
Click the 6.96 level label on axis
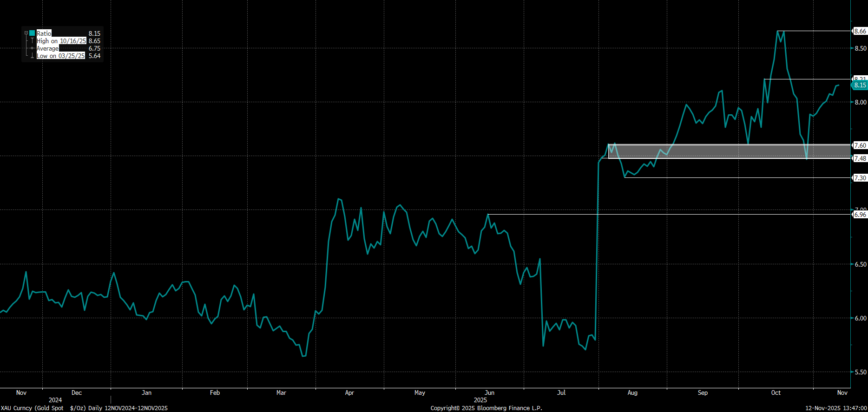860,215
